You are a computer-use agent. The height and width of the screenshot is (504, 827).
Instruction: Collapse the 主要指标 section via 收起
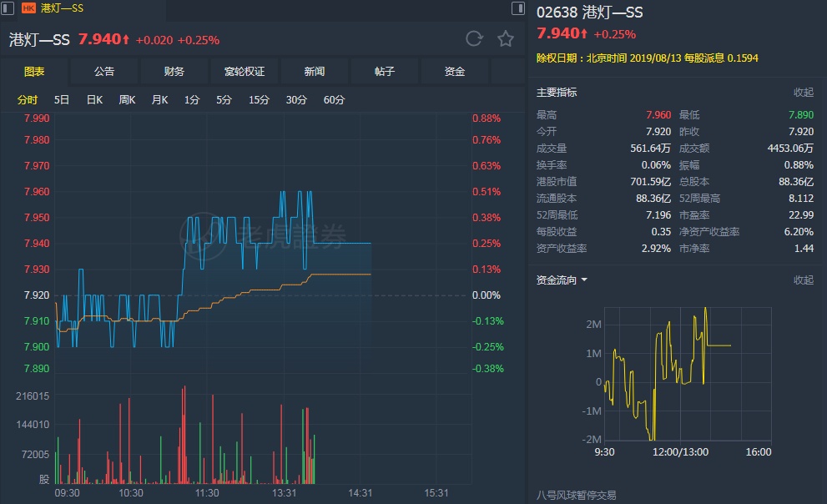pos(803,93)
